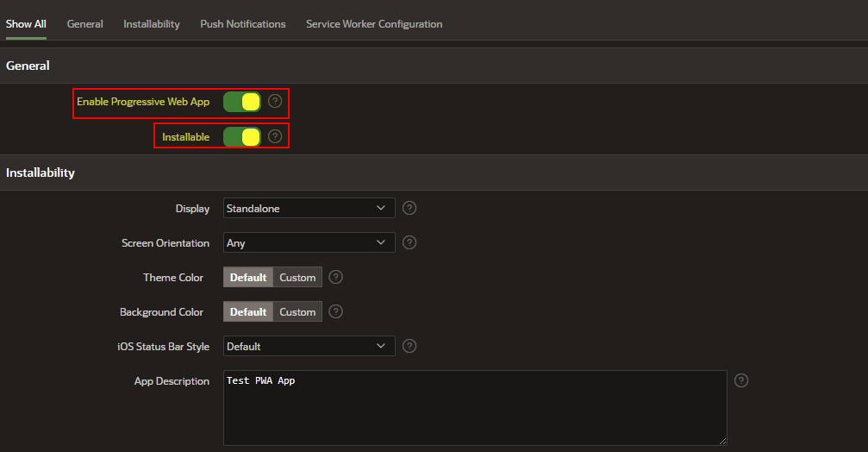Click the Screen Orientation label

click(165, 243)
